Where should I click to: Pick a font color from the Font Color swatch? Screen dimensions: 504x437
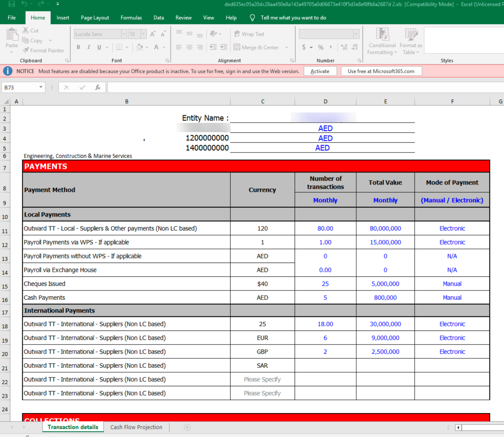coord(156,47)
